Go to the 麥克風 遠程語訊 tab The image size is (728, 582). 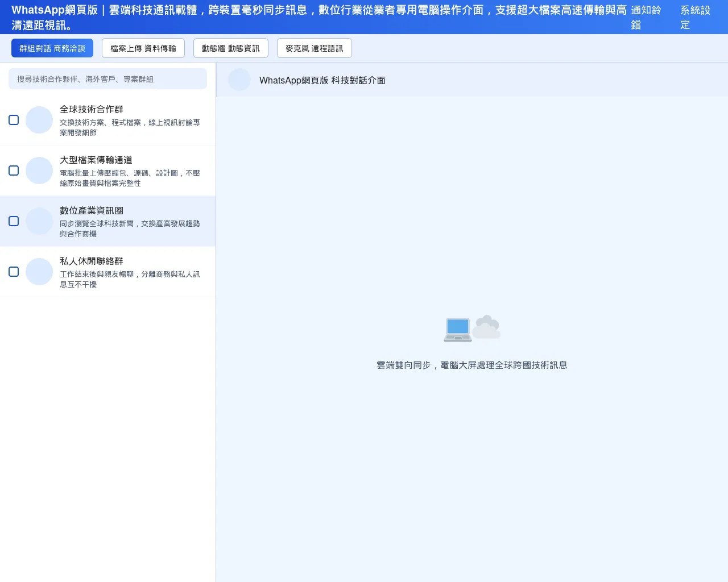coord(315,48)
